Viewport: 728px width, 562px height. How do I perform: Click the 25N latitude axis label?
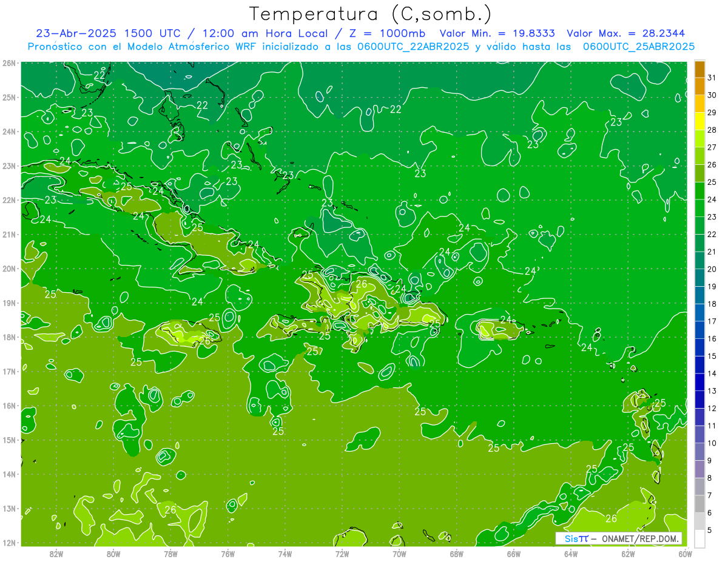point(9,98)
